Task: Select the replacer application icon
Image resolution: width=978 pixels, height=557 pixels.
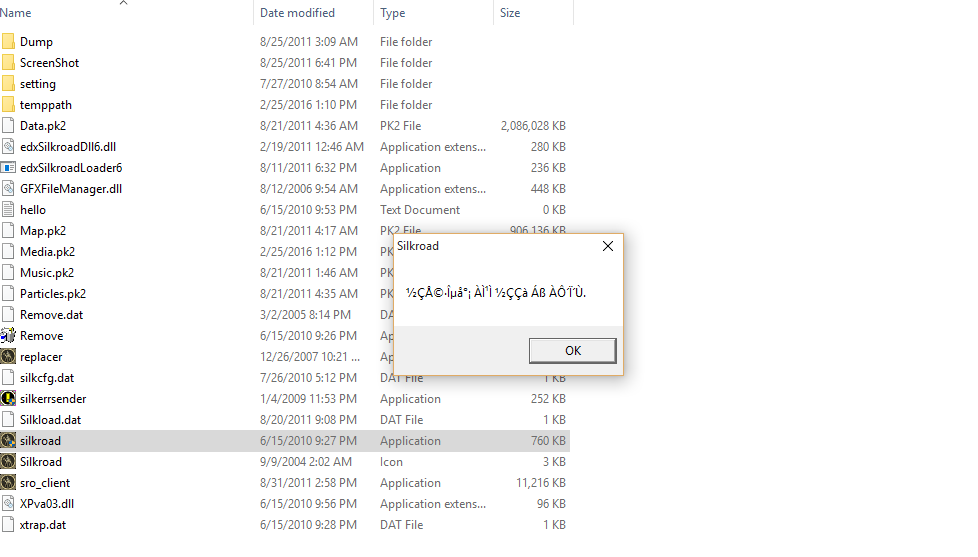Action: [x=8, y=357]
